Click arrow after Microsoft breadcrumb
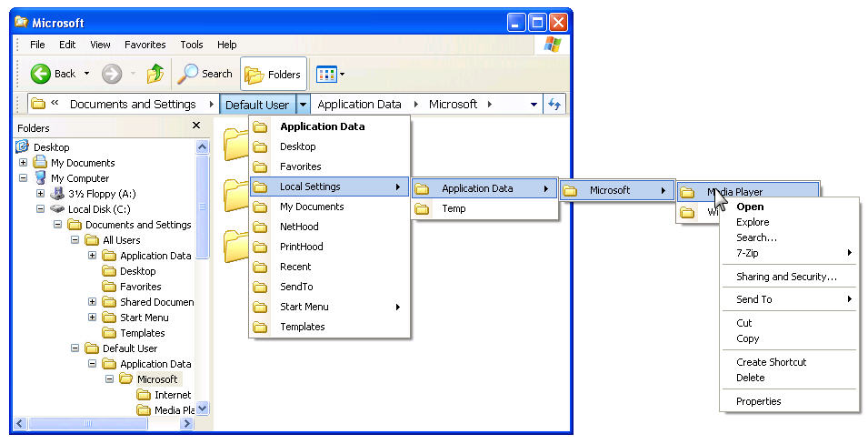868x444 pixels. [x=490, y=105]
